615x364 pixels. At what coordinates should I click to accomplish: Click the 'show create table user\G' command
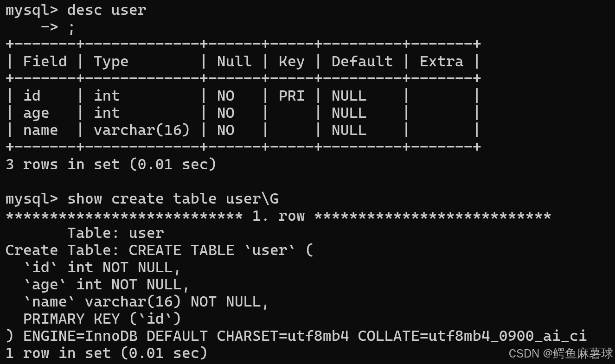[x=173, y=199]
